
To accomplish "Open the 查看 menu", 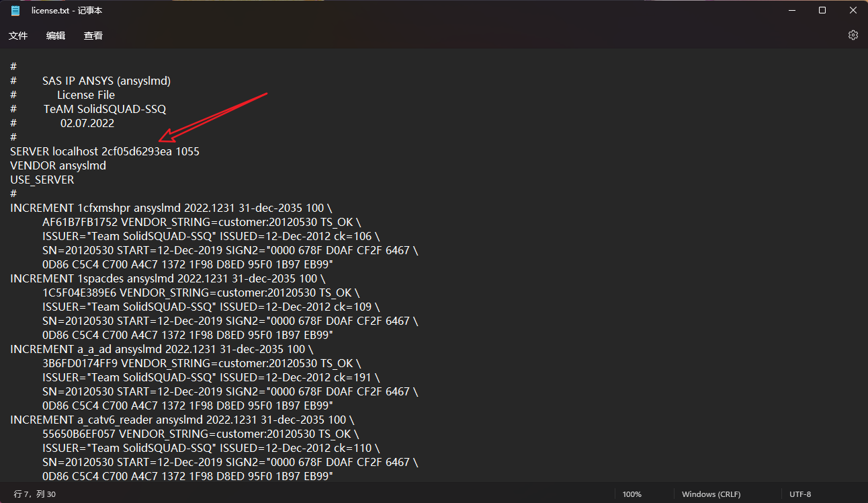I will pos(93,36).
